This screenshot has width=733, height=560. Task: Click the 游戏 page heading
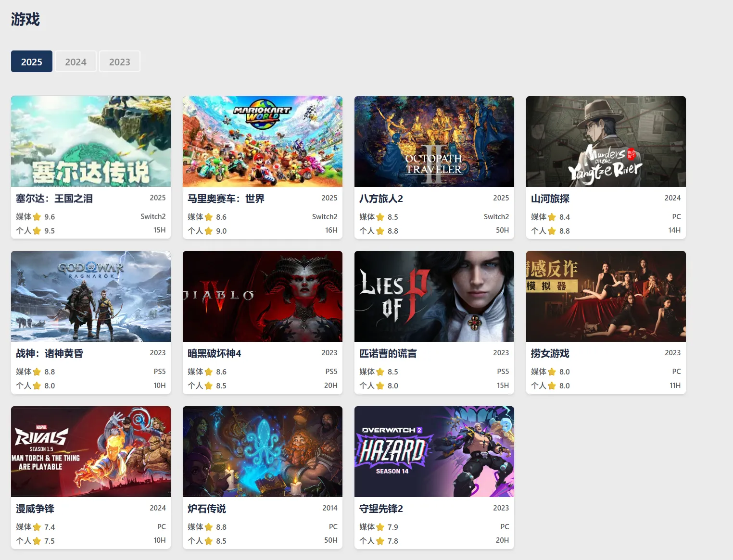pos(25,19)
